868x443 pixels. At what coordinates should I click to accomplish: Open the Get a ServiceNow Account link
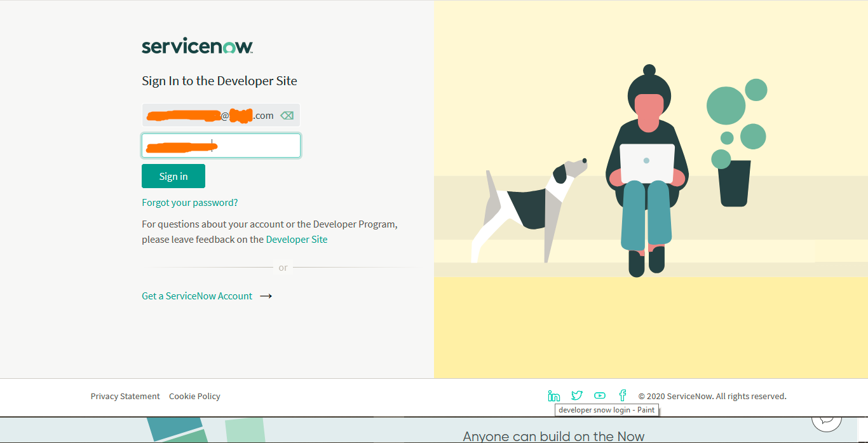click(x=197, y=296)
